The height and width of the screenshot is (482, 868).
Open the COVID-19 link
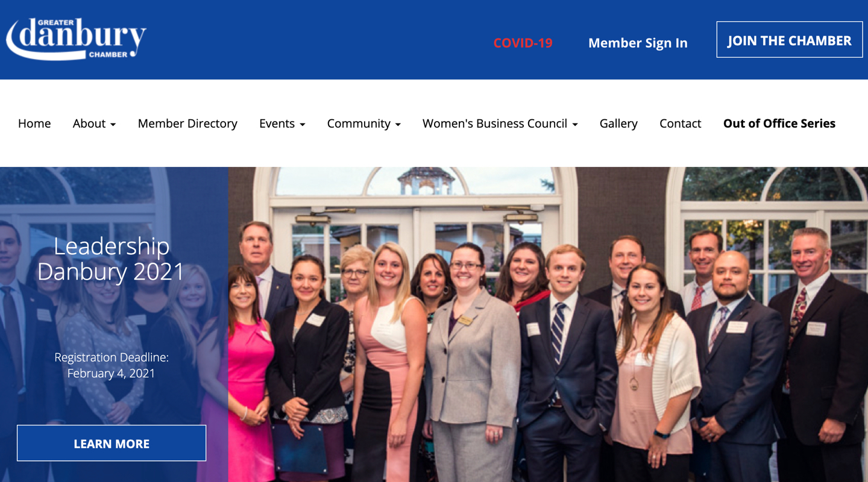click(x=523, y=43)
